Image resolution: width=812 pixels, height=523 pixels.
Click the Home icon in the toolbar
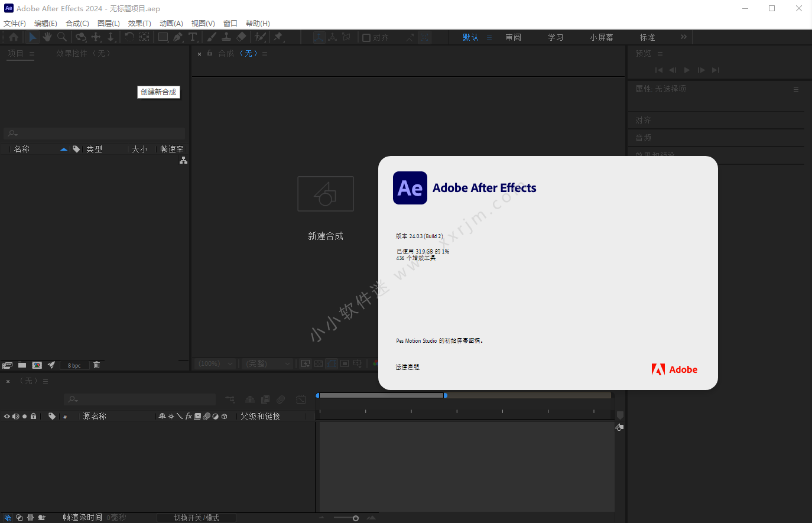pyautogui.click(x=14, y=37)
